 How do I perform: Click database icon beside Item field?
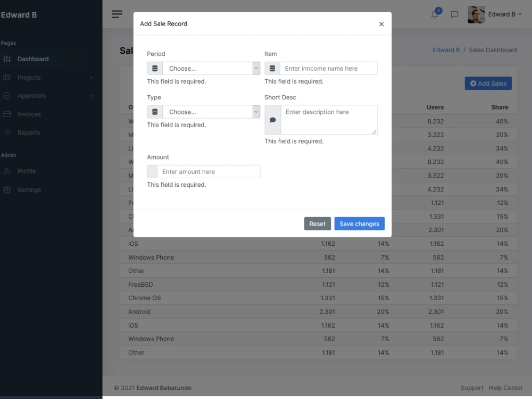pos(272,68)
